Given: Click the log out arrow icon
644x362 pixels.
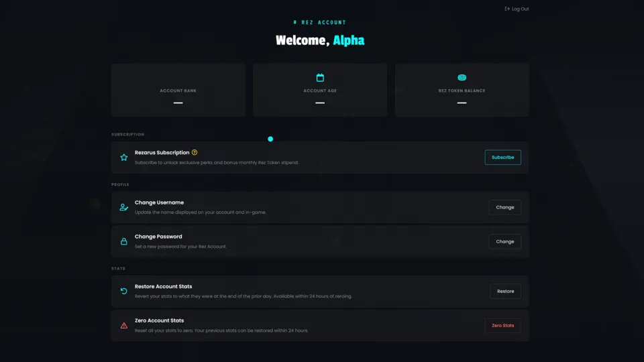Looking at the screenshot, I should [x=507, y=9].
